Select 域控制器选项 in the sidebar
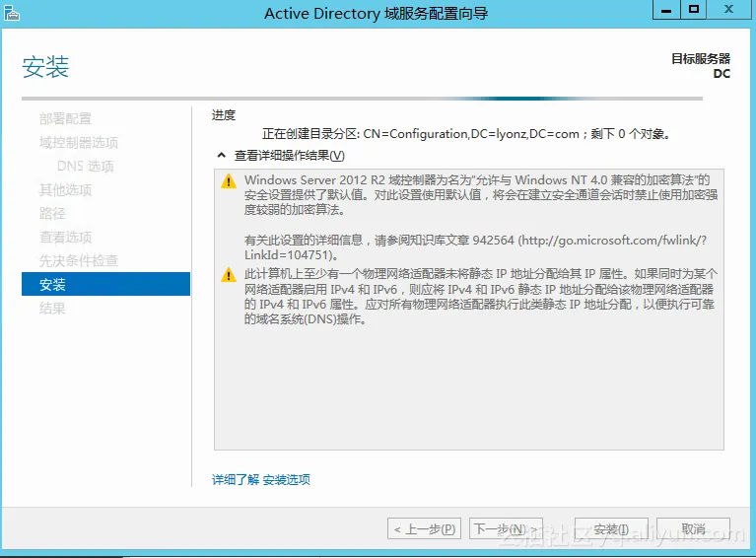Viewport: 756px width, 558px height. pos(79,142)
